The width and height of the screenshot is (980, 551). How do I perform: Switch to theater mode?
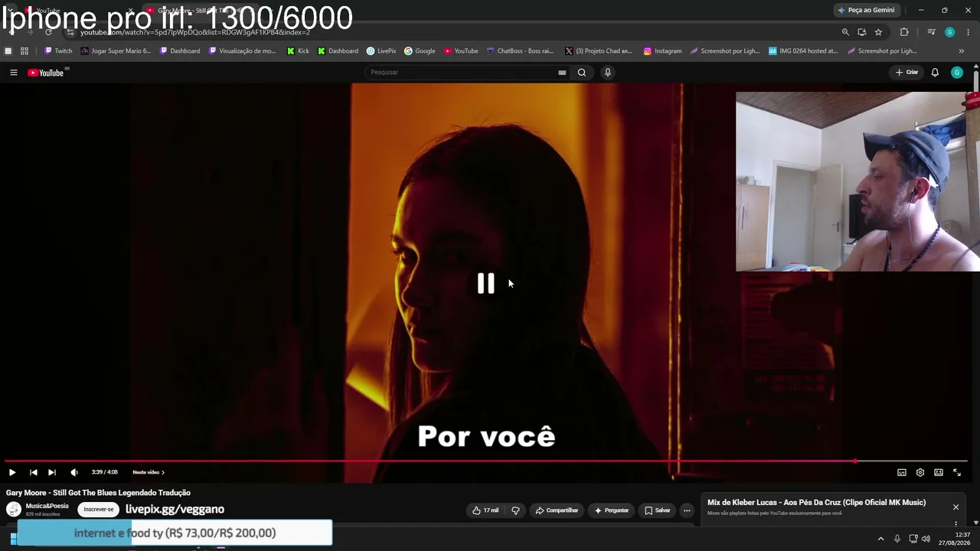tap(939, 472)
